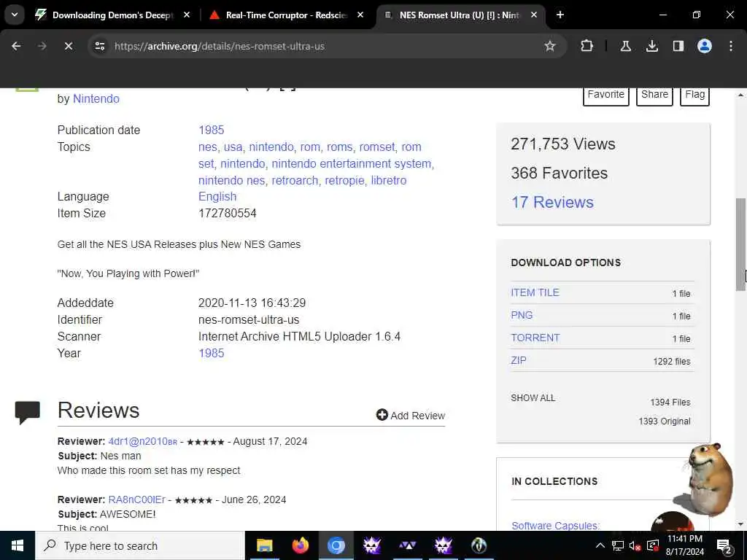747x560 pixels.
Task: Download the PNG option
Action: coord(522,315)
